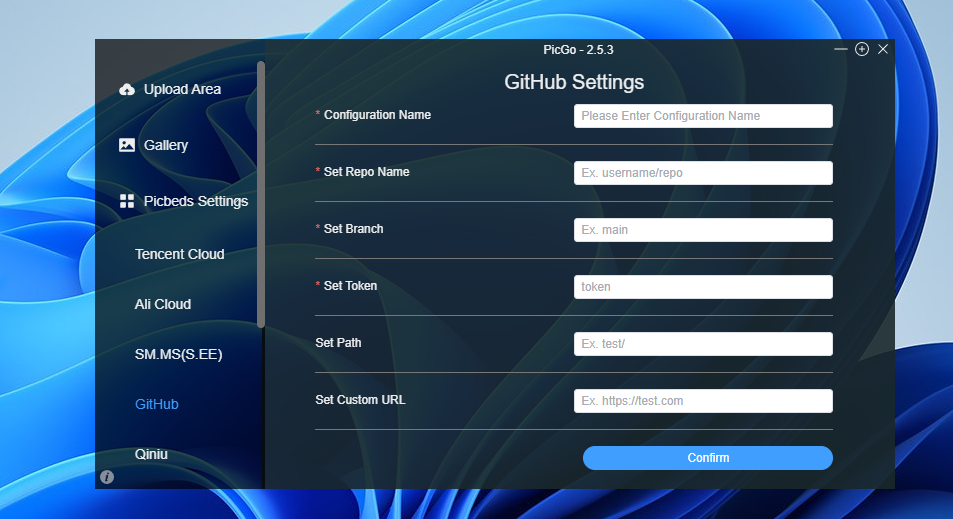Click the Set Token label
This screenshot has width=953, height=519.
pos(350,286)
